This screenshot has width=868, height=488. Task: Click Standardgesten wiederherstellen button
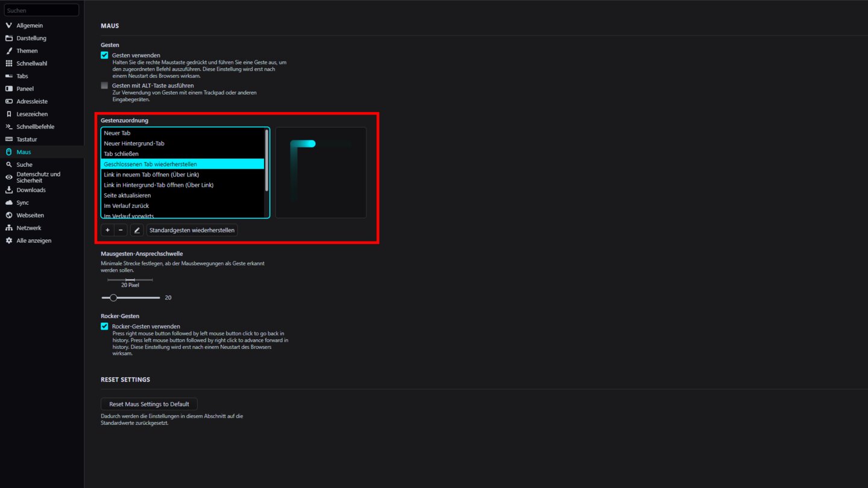(192, 230)
